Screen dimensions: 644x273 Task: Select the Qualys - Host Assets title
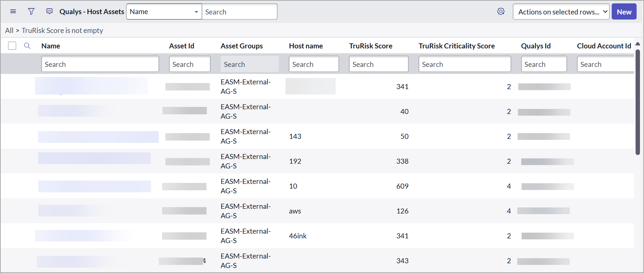[x=92, y=12]
